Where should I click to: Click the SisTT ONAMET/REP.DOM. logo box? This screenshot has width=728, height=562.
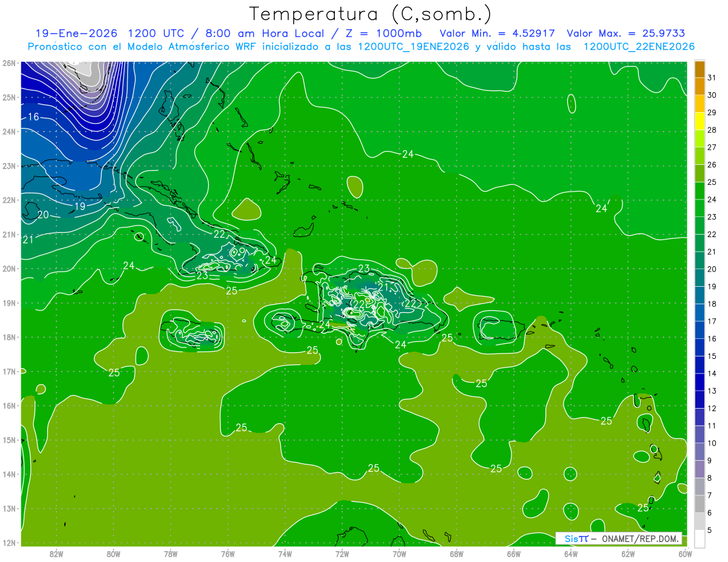point(619,538)
